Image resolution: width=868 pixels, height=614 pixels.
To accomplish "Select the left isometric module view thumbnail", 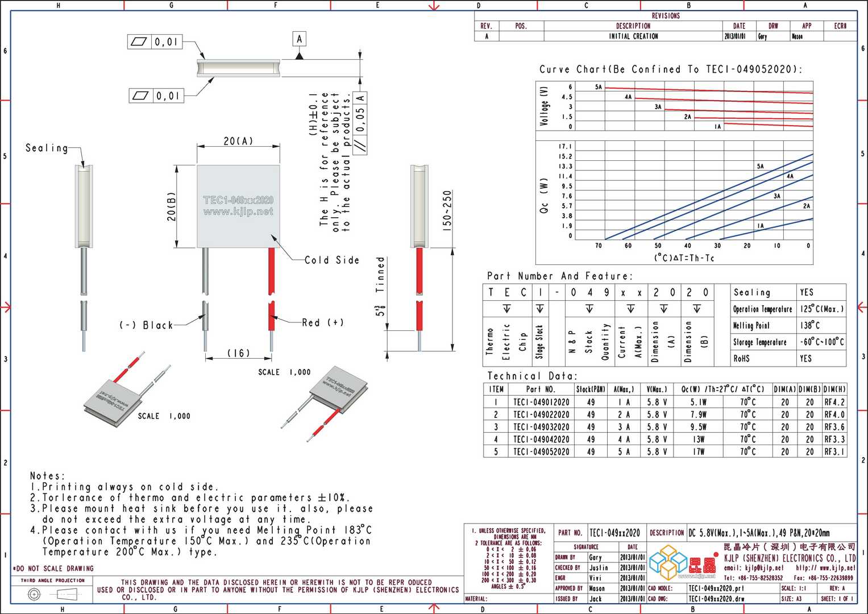I will point(126,390).
